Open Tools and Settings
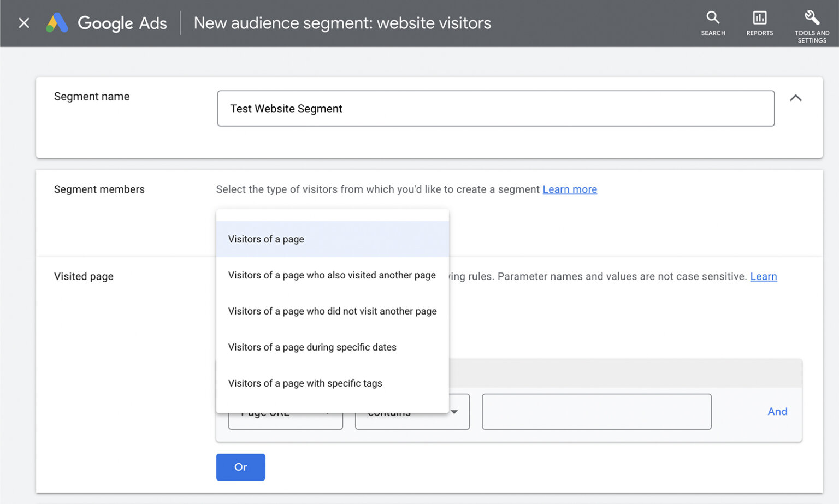Screen dimensions: 839x504 (x=812, y=23)
